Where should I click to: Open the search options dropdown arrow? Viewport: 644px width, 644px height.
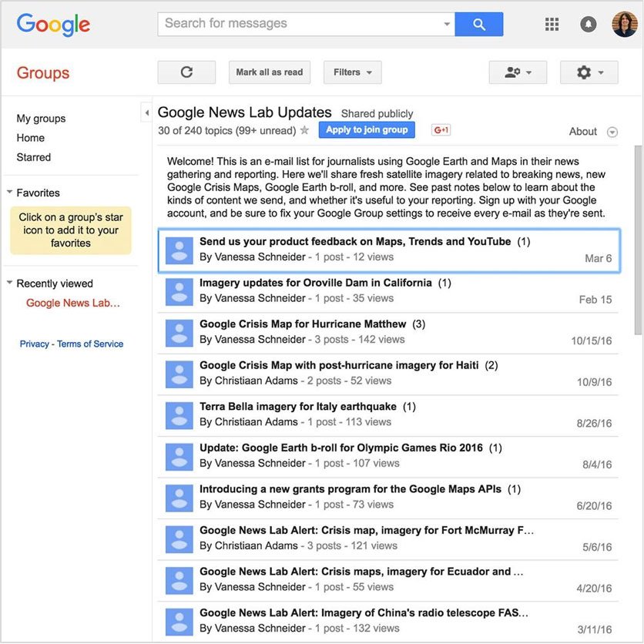click(x=447, y=24)
